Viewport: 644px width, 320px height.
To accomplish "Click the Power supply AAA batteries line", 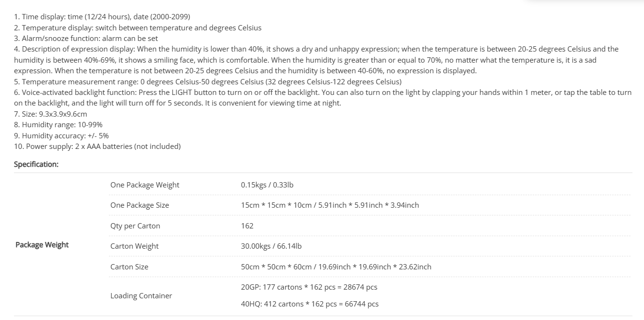I will (x=97, y=147).
